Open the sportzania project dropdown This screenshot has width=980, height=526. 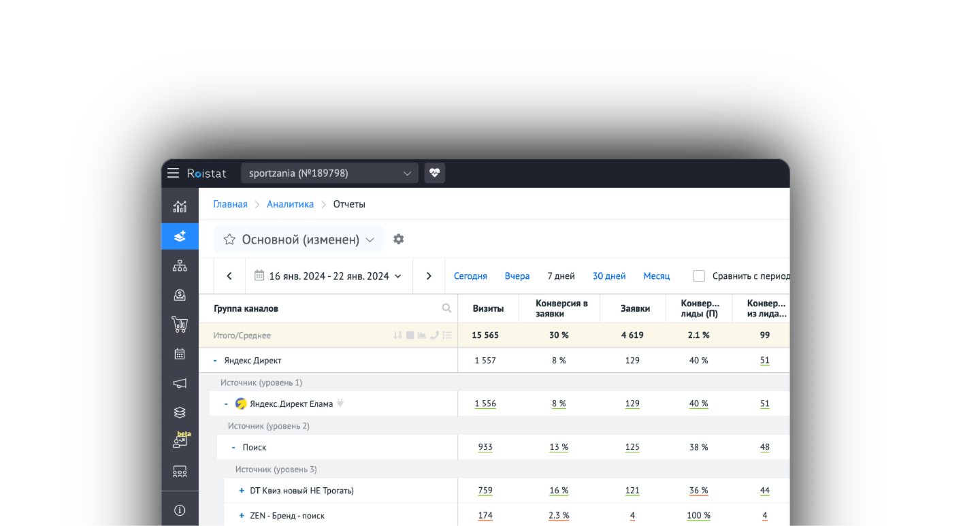pyautogui.click(x=329, y=173)
